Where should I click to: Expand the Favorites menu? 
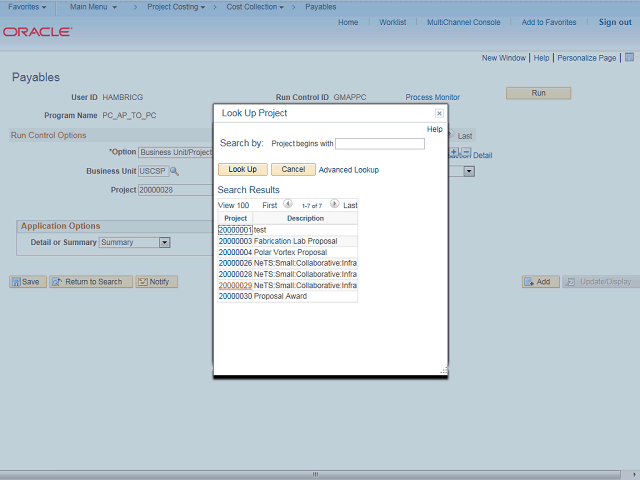pyautogui.click(x=27, y=7)
